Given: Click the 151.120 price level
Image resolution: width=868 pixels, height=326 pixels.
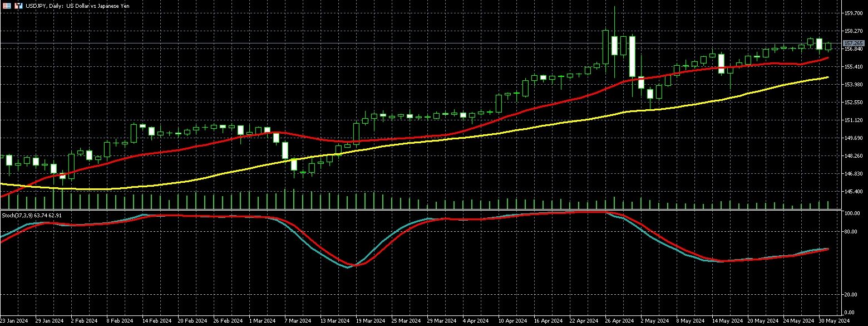Looking at the screenshot, I should point(853,120).
